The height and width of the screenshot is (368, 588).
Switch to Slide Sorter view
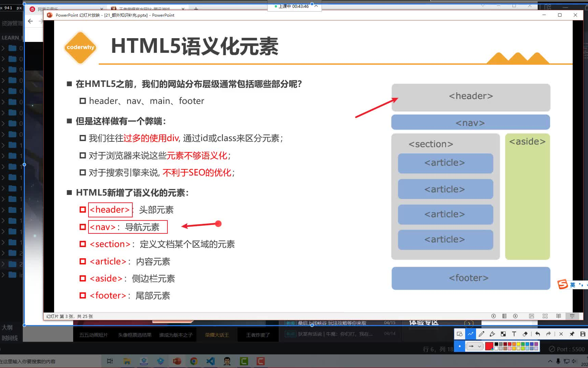[x=545, y=316]
